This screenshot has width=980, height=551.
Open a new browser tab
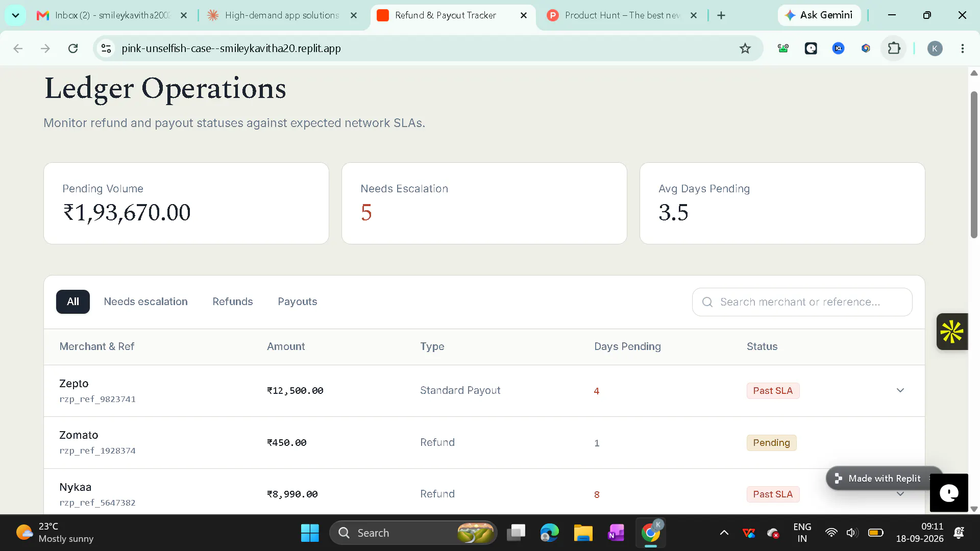pos(721,15)
